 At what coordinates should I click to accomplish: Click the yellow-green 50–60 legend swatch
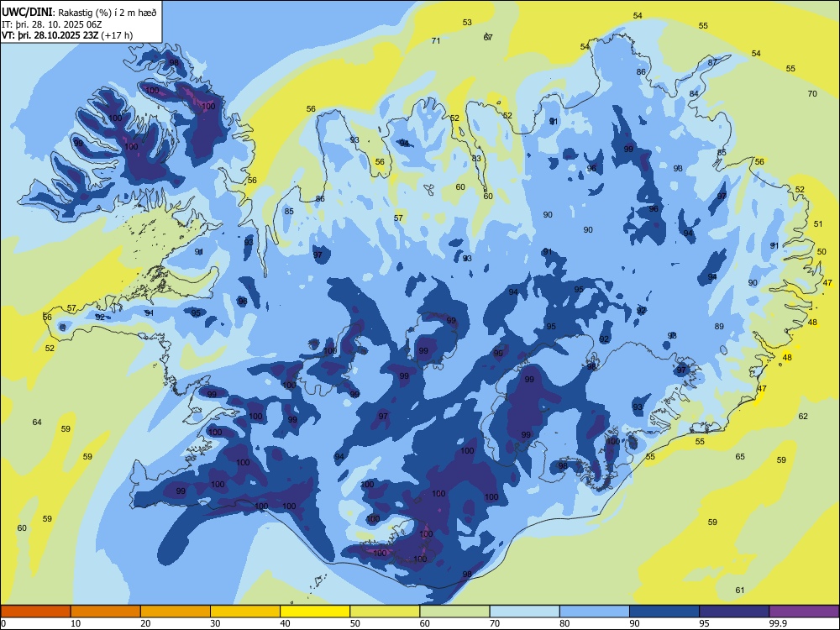(x=385, y=612)
